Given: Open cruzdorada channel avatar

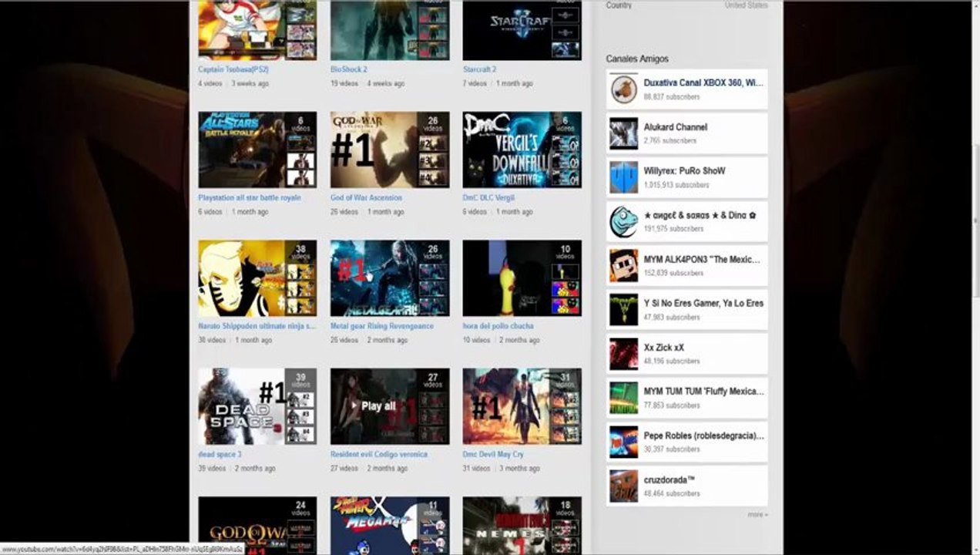Looking at the screenshot, I should click(624, 486).
